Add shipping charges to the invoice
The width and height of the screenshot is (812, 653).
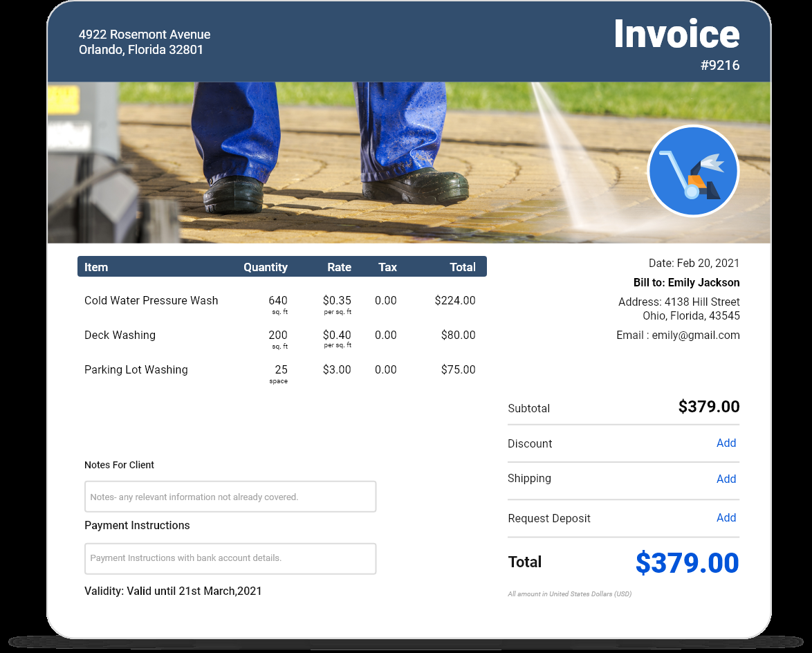[726, 479]
